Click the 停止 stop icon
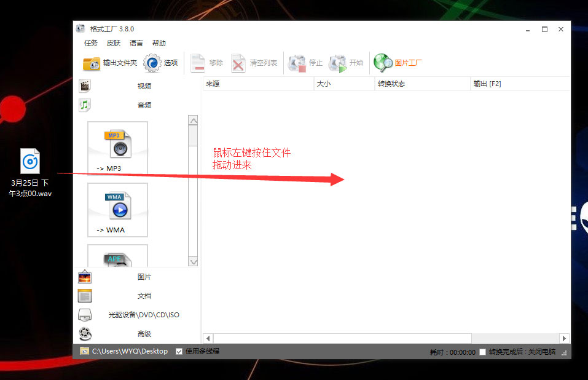This screenshot has width=588, height=380. tap(297, 63)
